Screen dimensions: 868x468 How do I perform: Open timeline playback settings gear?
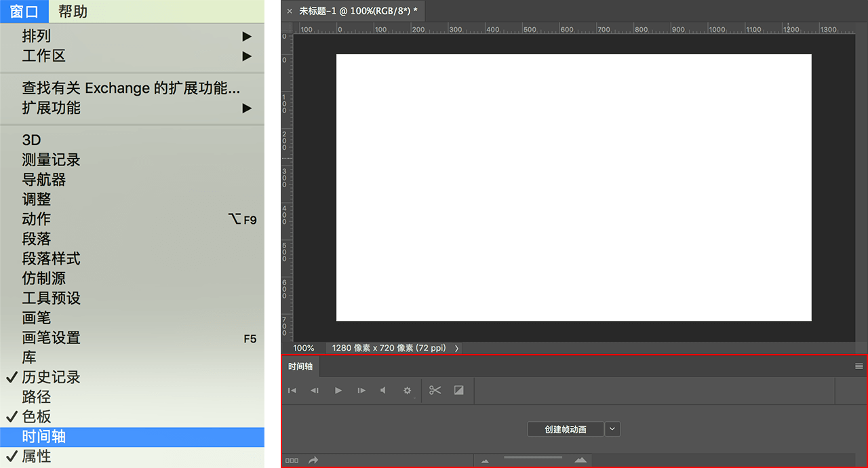pyautogui.click(x=407, y=391)
